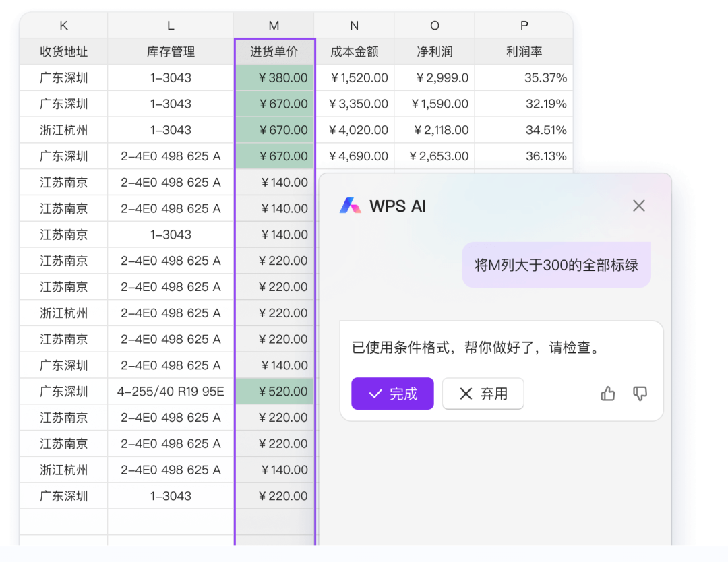Image resolution: width=728 pixels, height=562 pixels.
Task: Click the 进货单价 header cell
Action: coord(274,51)
